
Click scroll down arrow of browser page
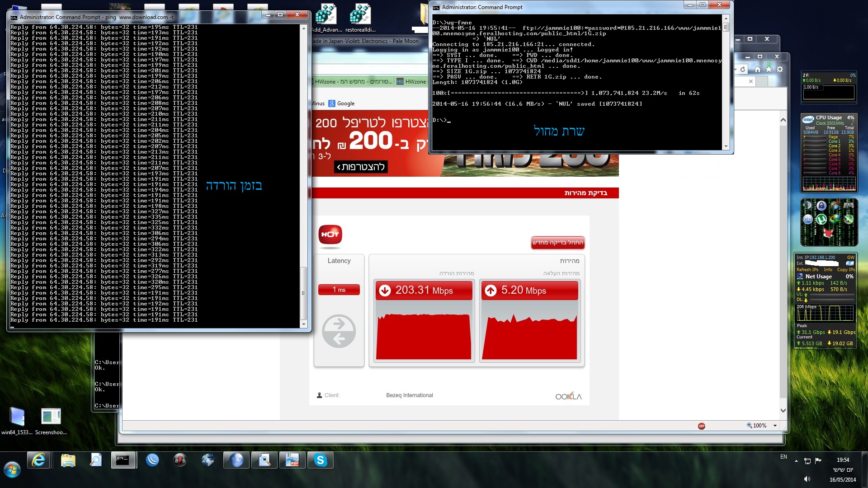coord(783,410)
